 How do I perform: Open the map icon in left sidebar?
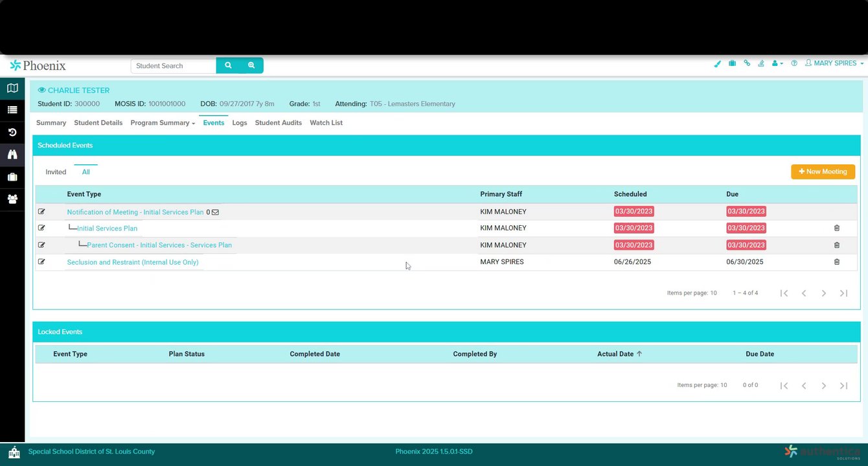[x=12, y=88]
